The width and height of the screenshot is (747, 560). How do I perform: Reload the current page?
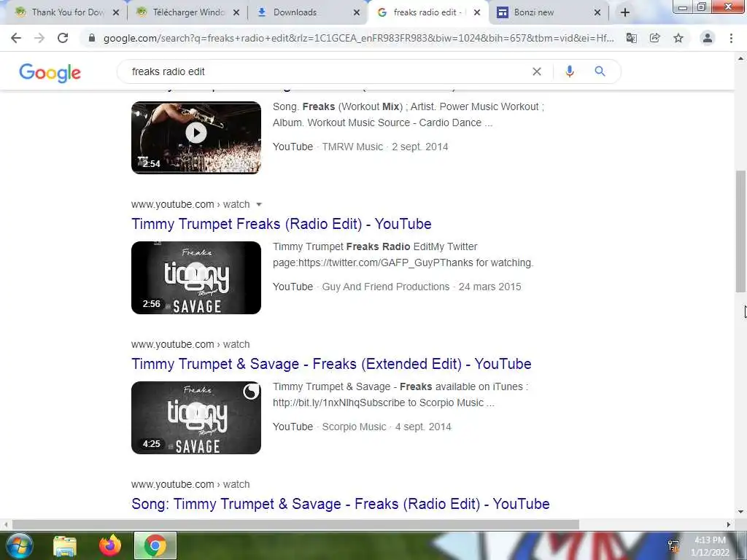[63, 38]
